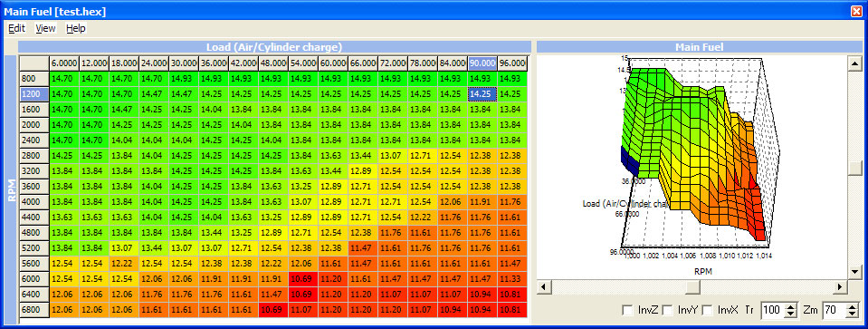Image resolution: width=868 pixels, height=329 pixels.
Task: Select cell 14.04 at 2400 RPM, load 18.000
Action: coord(124,140)
